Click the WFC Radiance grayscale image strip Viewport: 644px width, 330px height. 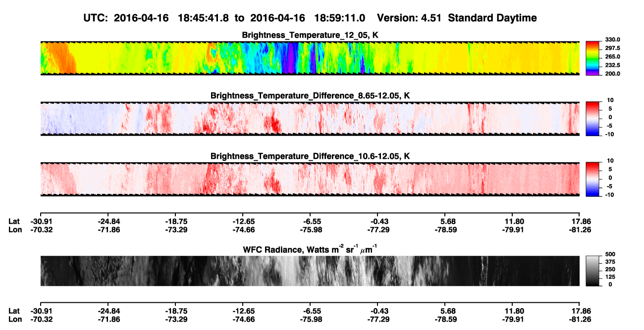point(310,271)
